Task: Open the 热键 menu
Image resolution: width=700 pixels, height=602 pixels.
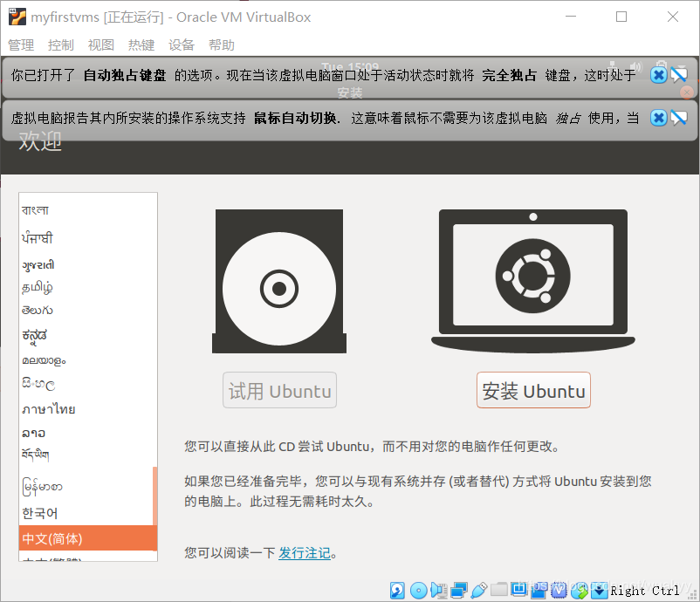Action: (x=141, y=45)
